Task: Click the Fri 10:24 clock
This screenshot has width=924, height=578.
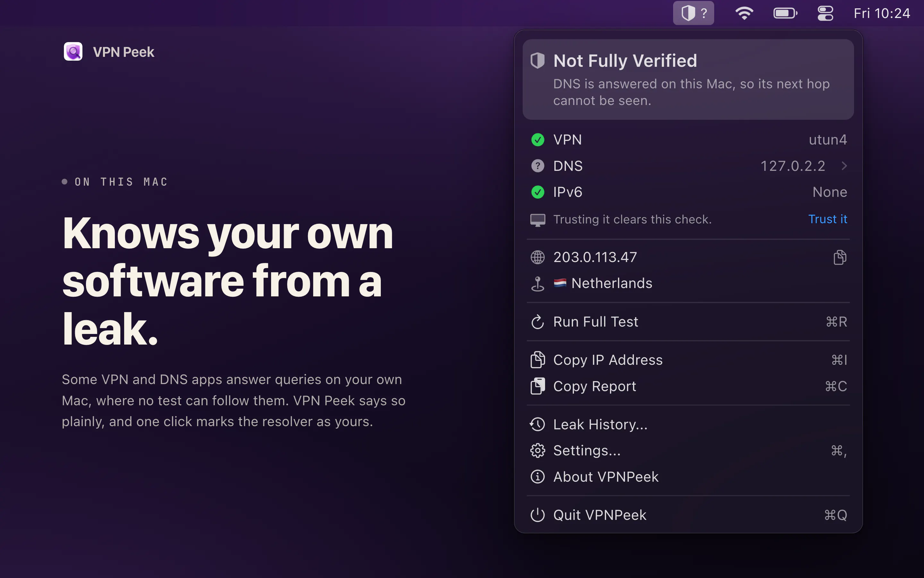Action: click(882, 13)
